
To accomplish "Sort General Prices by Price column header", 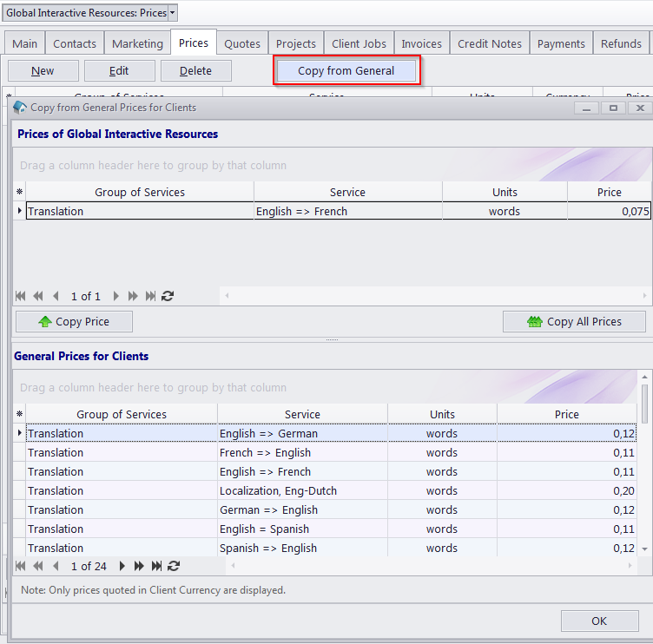I will (x=567, y=414).
